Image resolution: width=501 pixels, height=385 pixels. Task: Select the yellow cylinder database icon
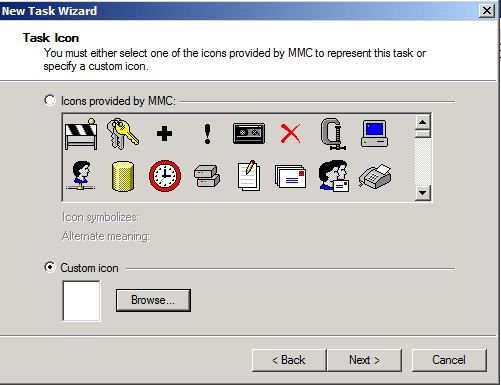123,176
